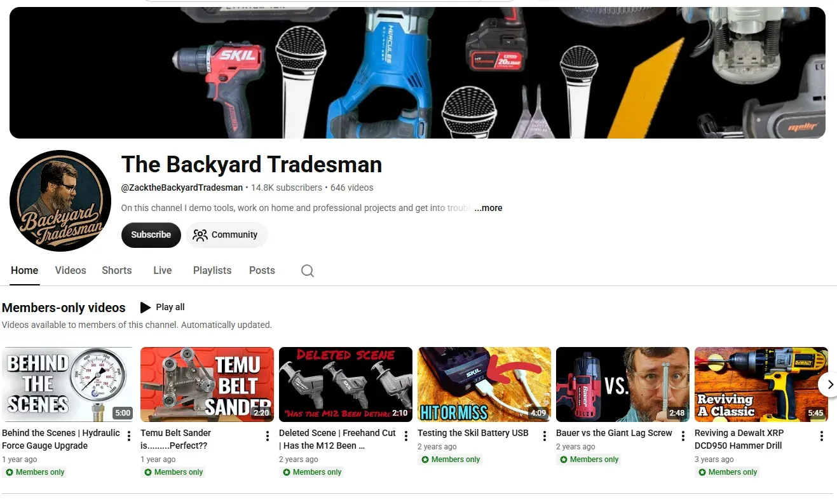Screen dimensions: 837x504
Task: Play the Reviving A Classic Dewalt thumbnail
Action: [761, 384]
